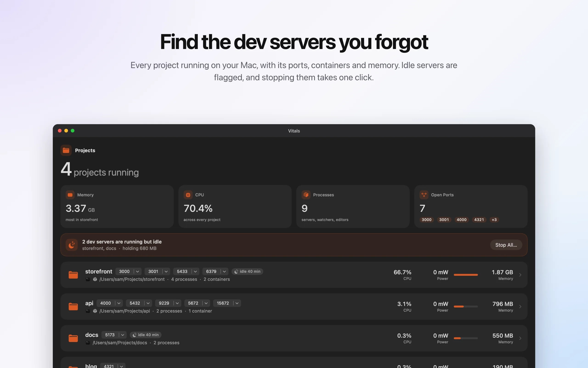This screenshot has height=368, width=588.
Task: Click the 3001 port chip in Open Ports
Action: [x=444, y=219]
